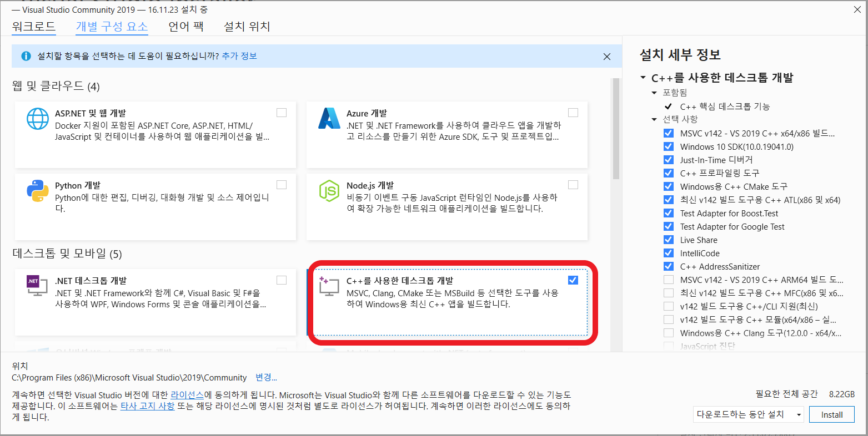Click the blue info icon in the banner

[x=26, y=56]
